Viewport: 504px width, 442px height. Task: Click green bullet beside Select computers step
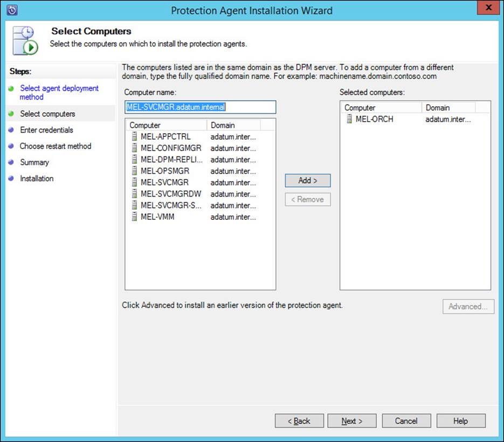pos(11,114)
